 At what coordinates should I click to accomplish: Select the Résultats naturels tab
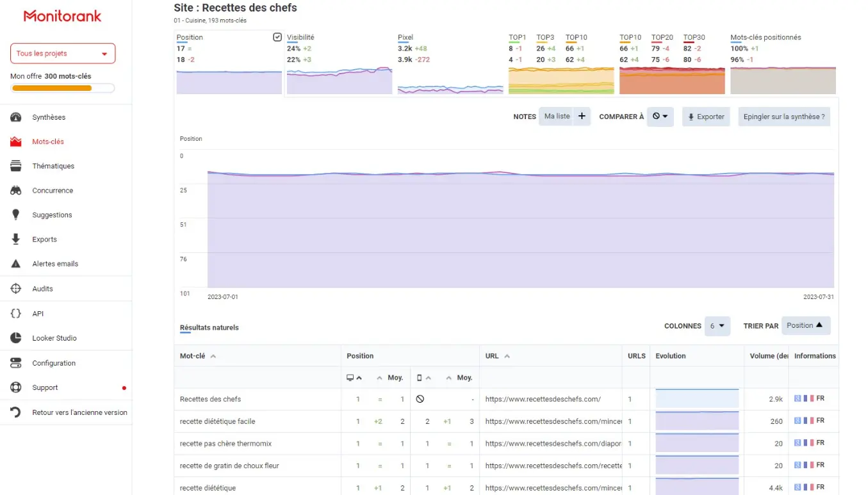point(209,328)
